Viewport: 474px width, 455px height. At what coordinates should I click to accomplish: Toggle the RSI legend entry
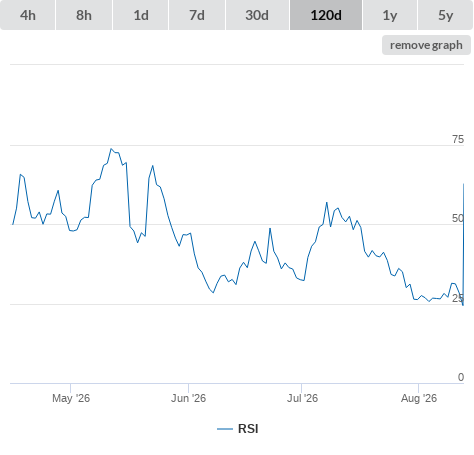point(238,429)
